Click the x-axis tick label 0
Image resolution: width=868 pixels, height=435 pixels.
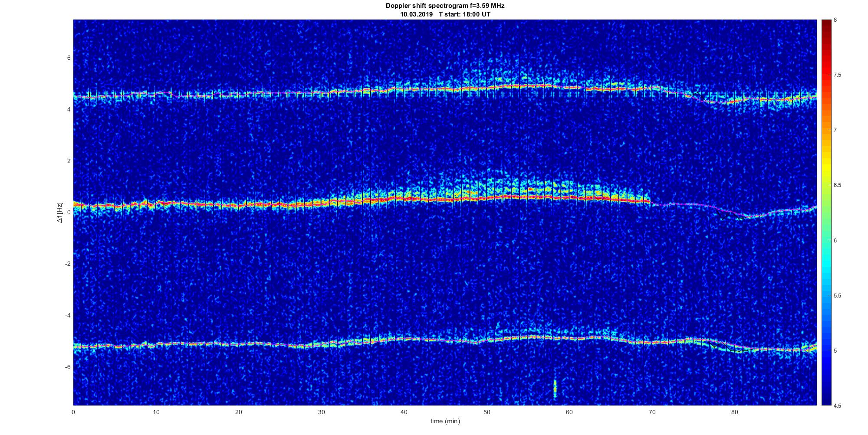pos(73,412)
